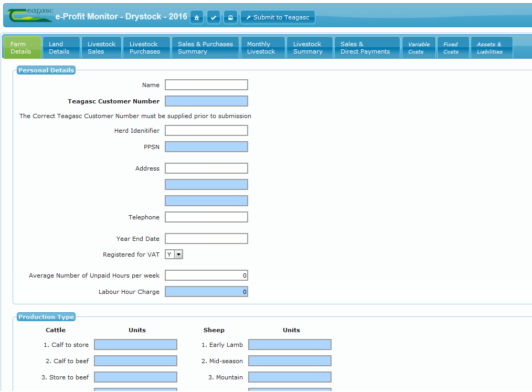
Task: Click the "Year End Date" label
Action: (138, 239)
